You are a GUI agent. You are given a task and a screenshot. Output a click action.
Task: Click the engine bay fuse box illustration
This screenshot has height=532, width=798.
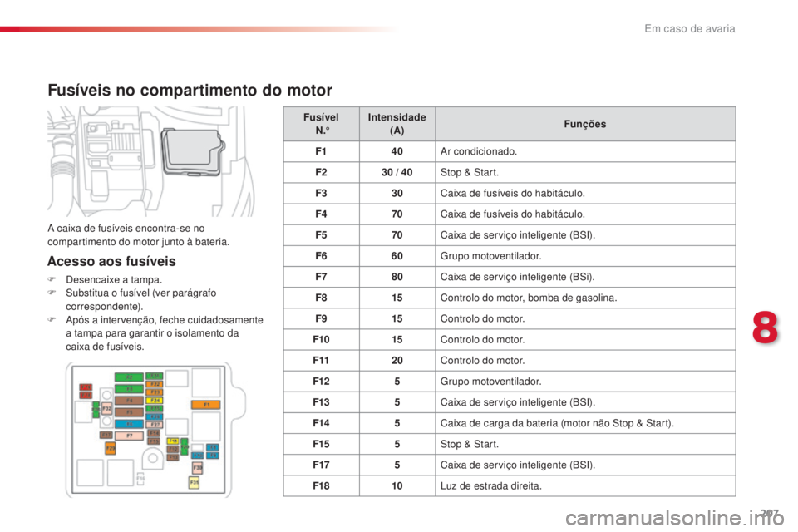point(150,161)
